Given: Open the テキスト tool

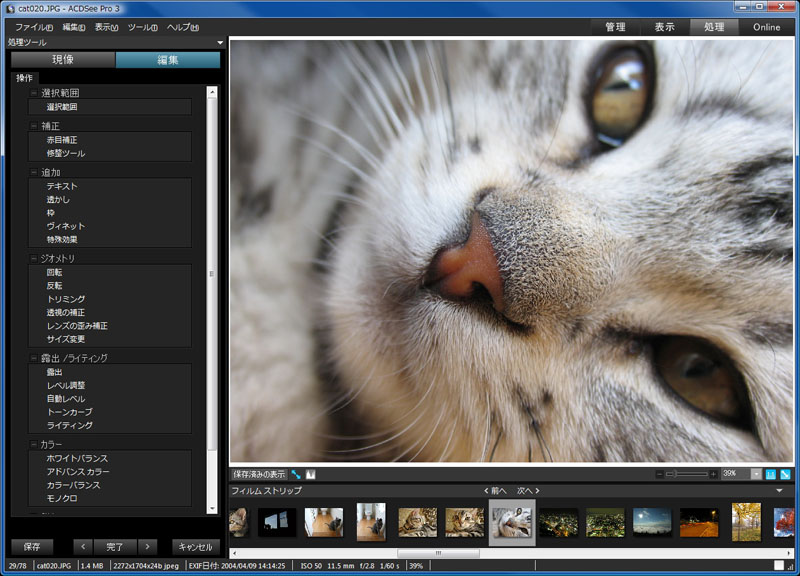Looking at the screenshot, I should [62, 186].
